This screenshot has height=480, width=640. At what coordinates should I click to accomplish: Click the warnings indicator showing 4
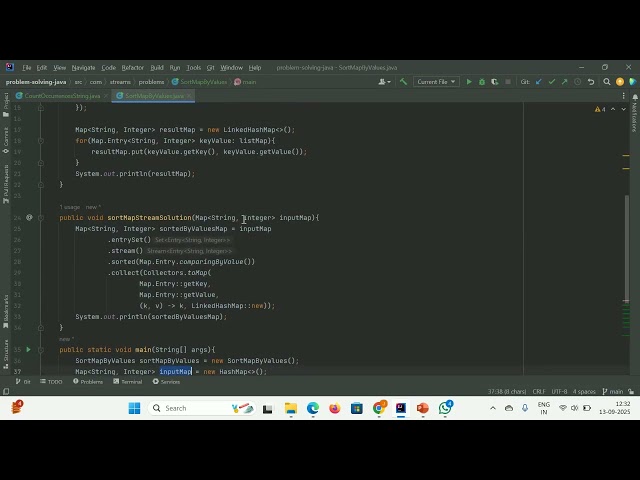pos(600,109)
